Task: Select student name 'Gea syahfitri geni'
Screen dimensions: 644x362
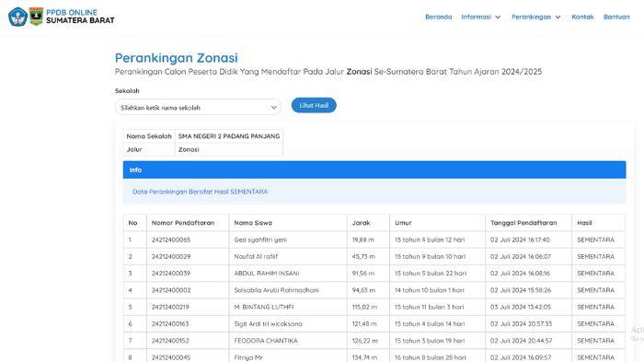Action: pos(260,239)
